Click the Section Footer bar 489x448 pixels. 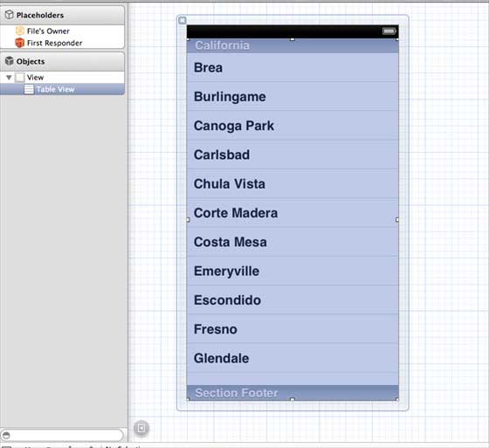(x=293, y=393)
